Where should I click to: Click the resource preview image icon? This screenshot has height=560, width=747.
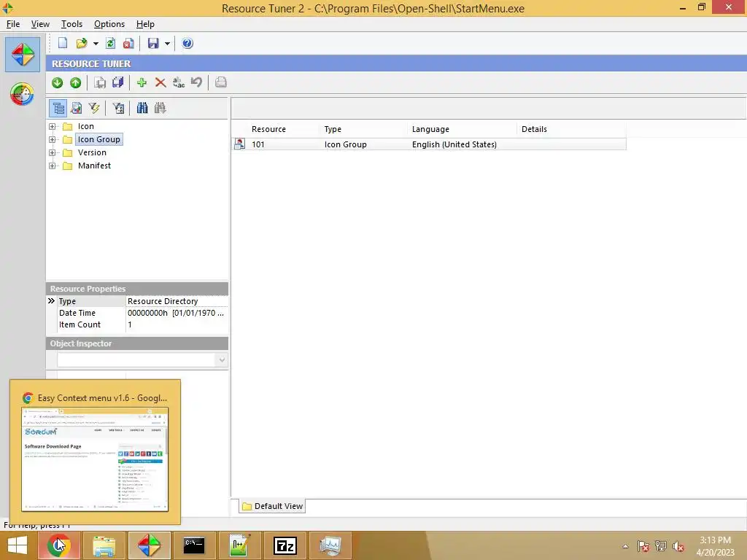coord(76,108)
